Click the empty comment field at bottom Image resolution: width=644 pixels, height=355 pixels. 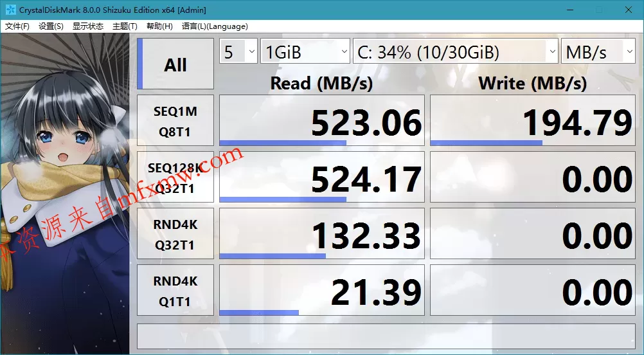[386, 336]
